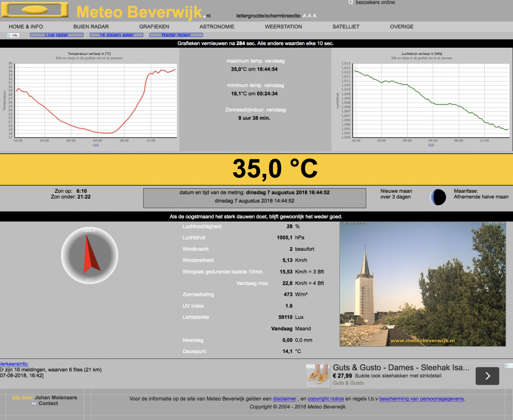
Task: Click the '8 uur 38 min.' sunshine duration
Action: click(x=254, y=118)
